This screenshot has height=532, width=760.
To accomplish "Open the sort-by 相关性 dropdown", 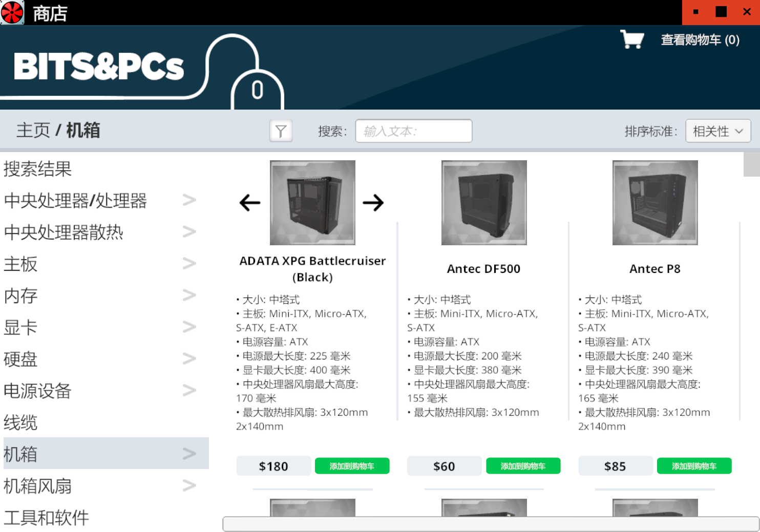I will click(718, 131).
